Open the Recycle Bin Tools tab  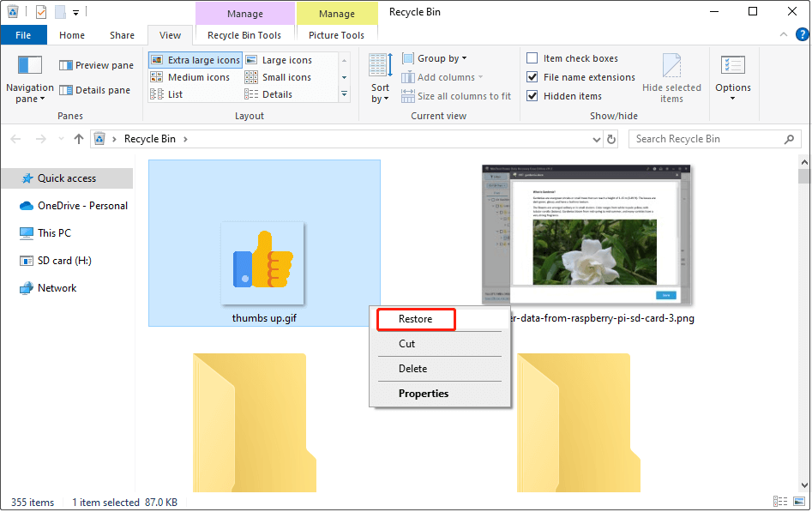coord(244,35)
